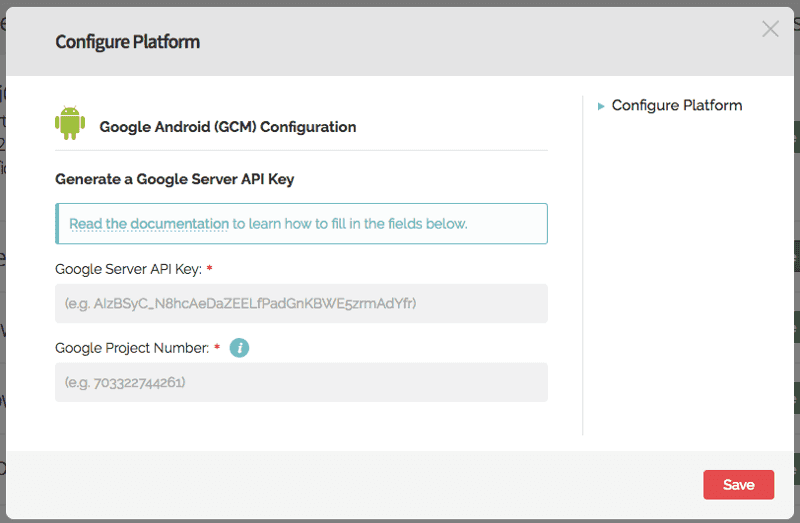Click the Configure Platform dialog title

(128, 42)
